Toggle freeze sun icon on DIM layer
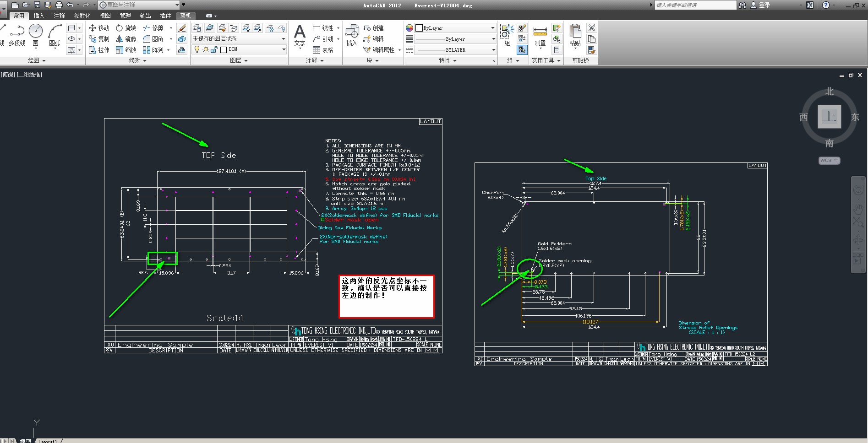 [x=206, y=49]
